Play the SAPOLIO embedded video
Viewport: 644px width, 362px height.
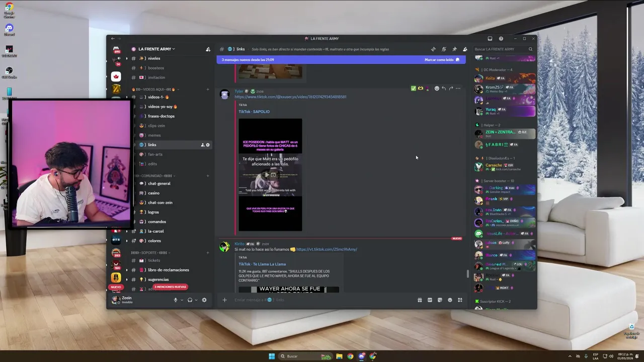pos(267,175)
